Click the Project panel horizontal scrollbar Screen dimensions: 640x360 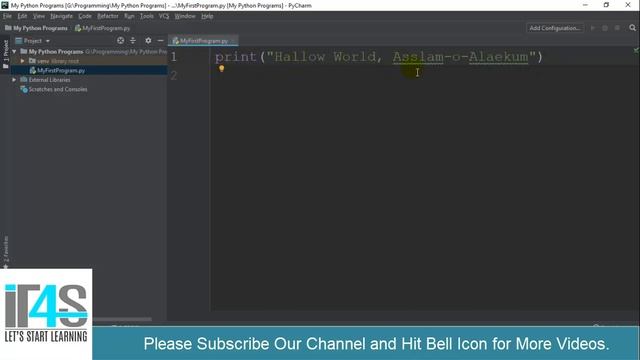(122, 319)
